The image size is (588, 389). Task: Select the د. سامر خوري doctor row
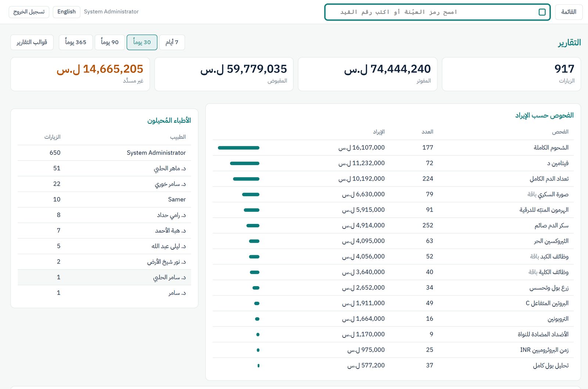(x=104, y=184)
